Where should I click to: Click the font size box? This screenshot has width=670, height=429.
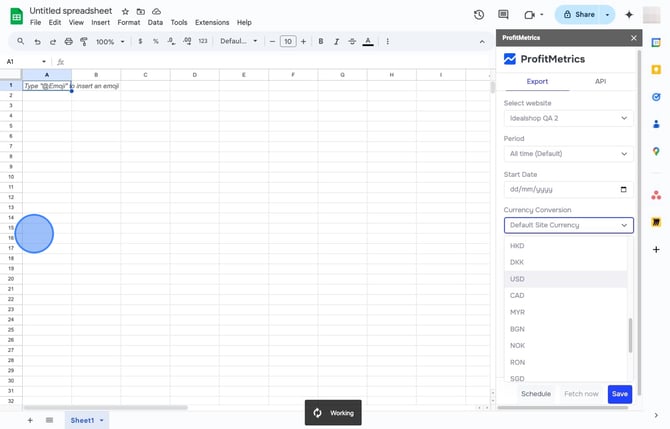coord(288,41)
